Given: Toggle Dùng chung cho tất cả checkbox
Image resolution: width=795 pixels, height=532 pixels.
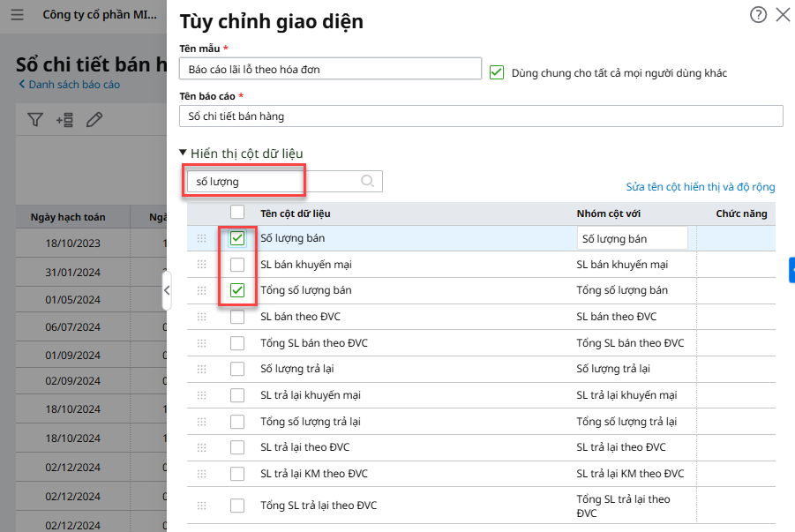Looking at the screenshot, I should 497,72.
